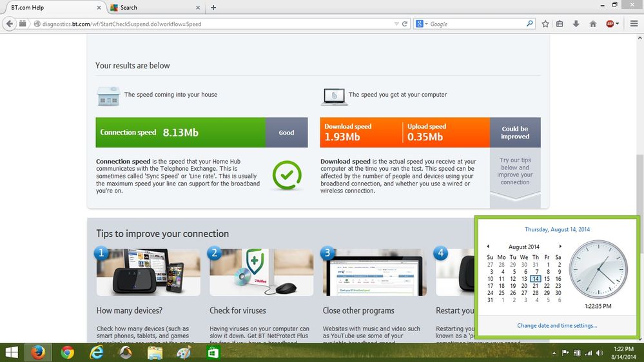644x362 pixels.
Task: Click the page vertical scrollbar thumb
Action: click(x=639, y=185)
